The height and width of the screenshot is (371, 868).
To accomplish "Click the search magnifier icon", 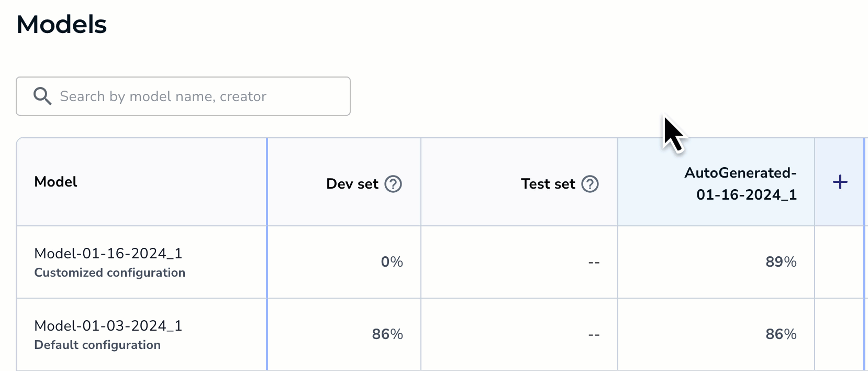I will [42, 96].
